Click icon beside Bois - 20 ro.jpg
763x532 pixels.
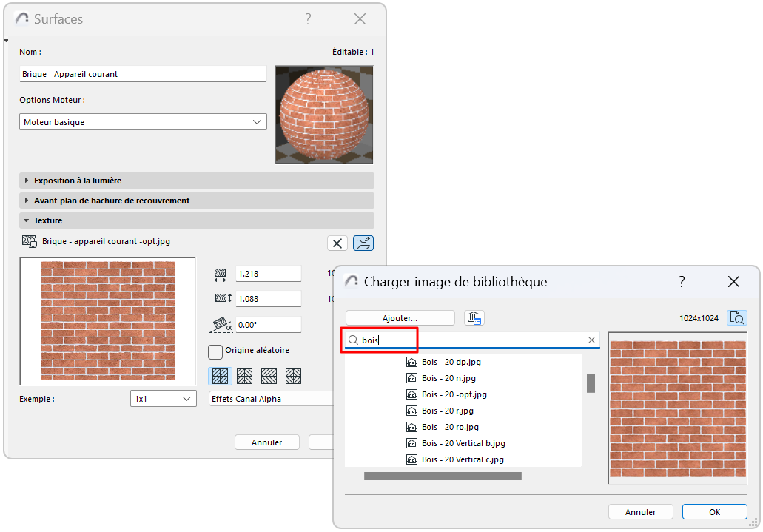click(411, 427)
